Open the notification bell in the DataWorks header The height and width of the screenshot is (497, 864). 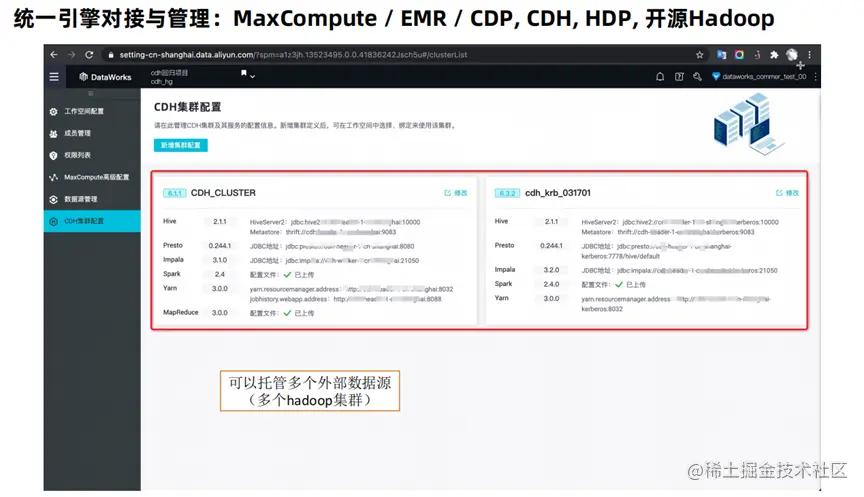tap(660, 77)
